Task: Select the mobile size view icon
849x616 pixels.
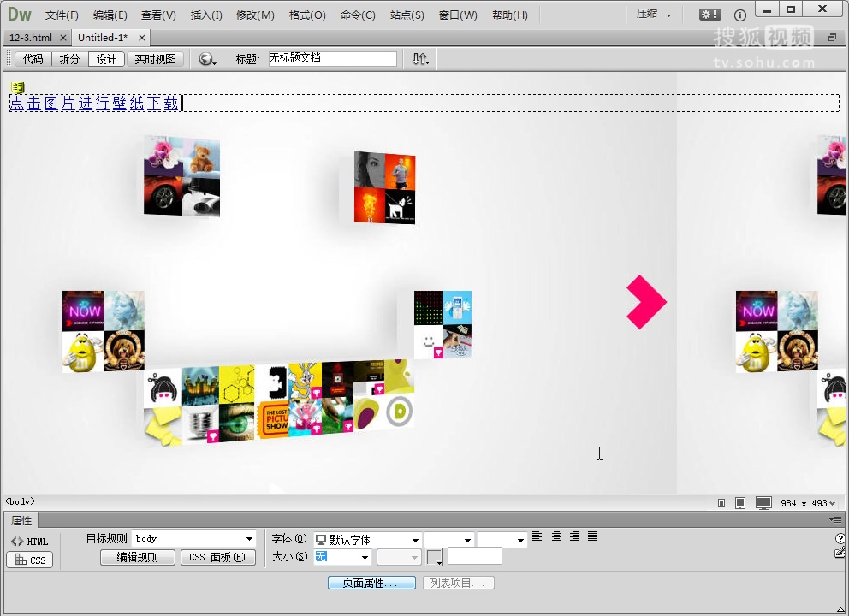Action: click(x=721, y=503)
